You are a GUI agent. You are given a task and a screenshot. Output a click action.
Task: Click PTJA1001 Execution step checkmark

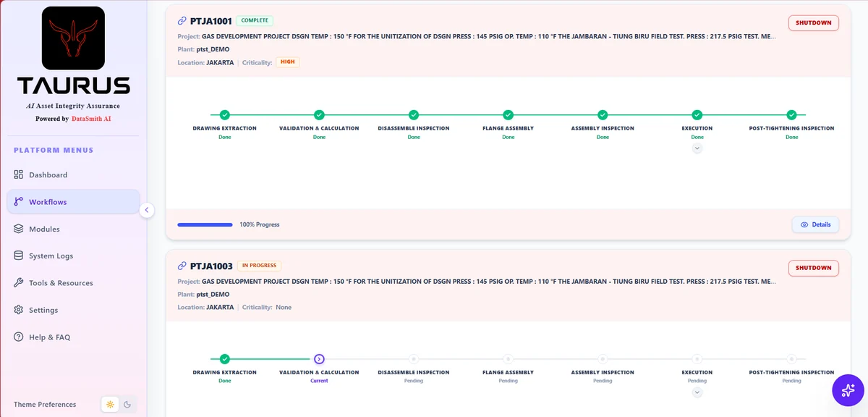(x=697, y=114)
